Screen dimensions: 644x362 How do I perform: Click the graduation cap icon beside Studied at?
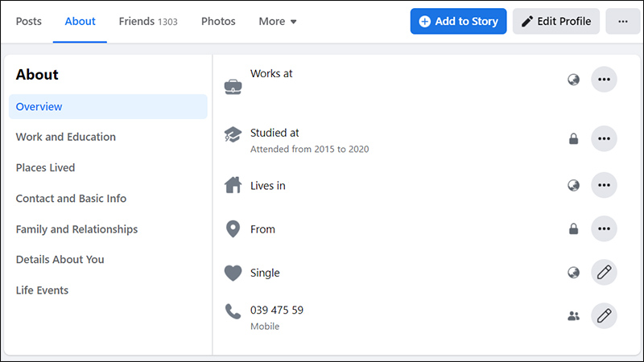pyautogui.click(x=233, y=134)
